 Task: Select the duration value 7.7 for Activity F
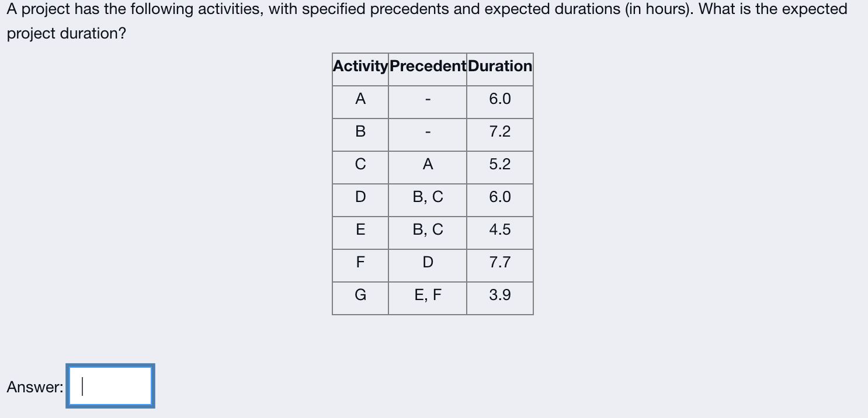[499, 263]
